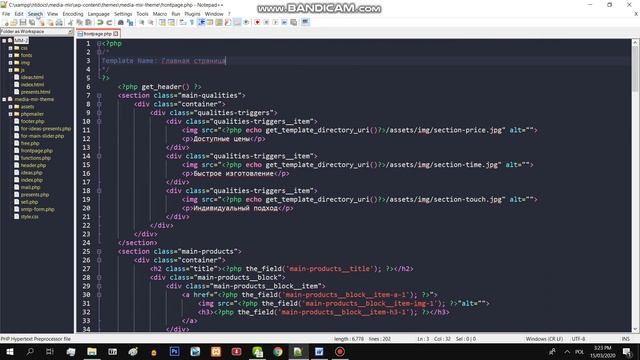Open Microsoft Word from the taskbar
This screenshot has height=360, width=640.
point(319,351)
